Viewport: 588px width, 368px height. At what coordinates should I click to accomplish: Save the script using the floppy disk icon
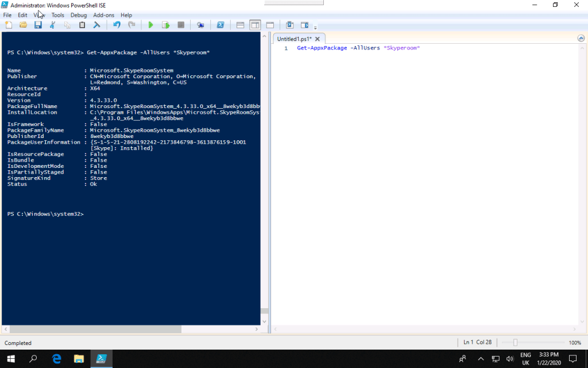(x=38, y=25)
